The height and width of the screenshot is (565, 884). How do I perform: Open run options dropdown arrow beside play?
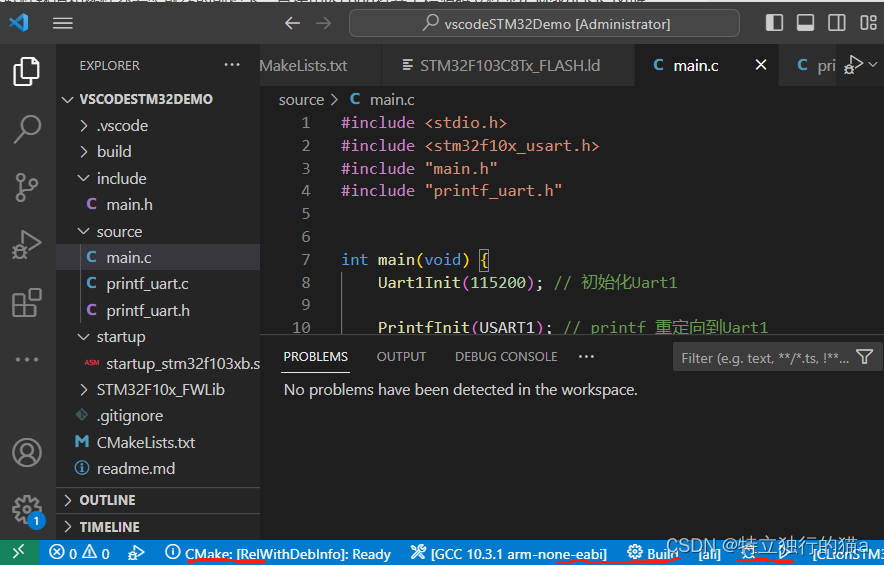873,64
